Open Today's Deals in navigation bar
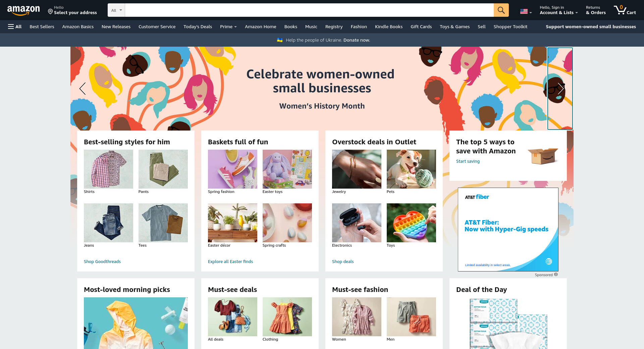 pyautogui.click(x=198, y=27)
